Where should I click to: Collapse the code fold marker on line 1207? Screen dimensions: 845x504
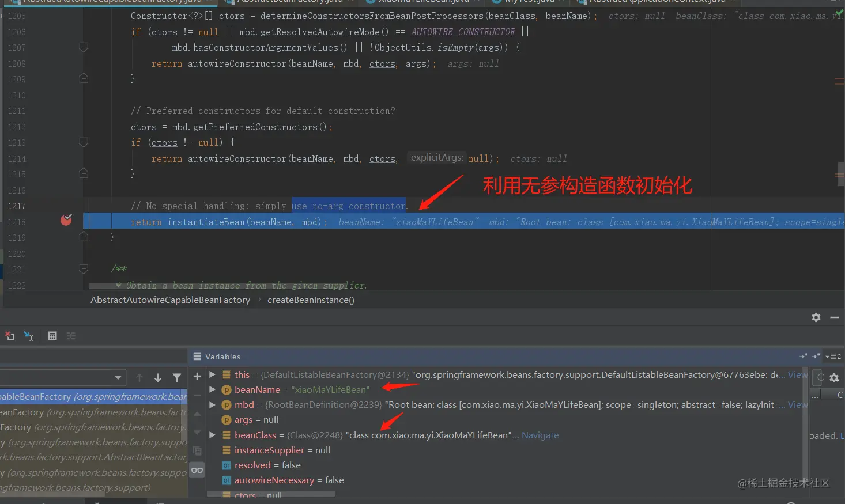tap(84, 47)
